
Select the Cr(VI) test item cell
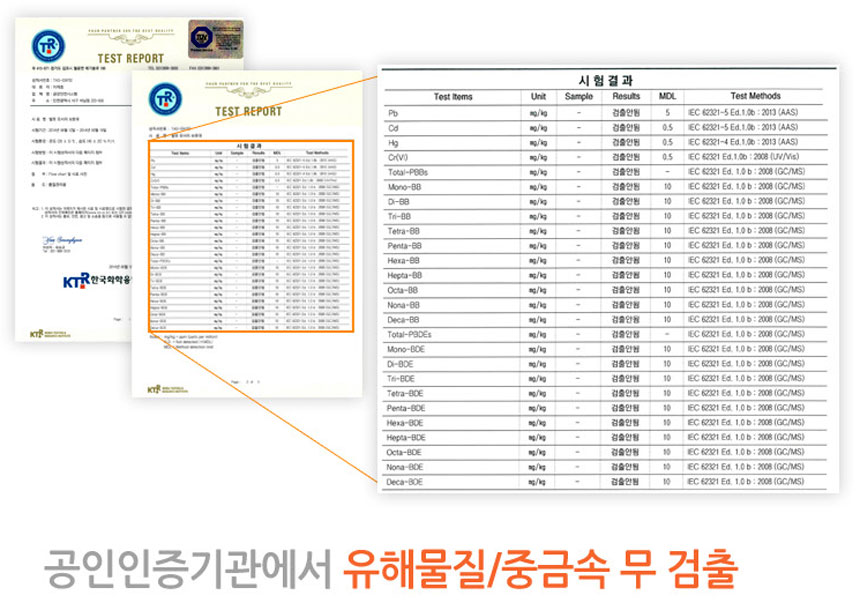401,157
